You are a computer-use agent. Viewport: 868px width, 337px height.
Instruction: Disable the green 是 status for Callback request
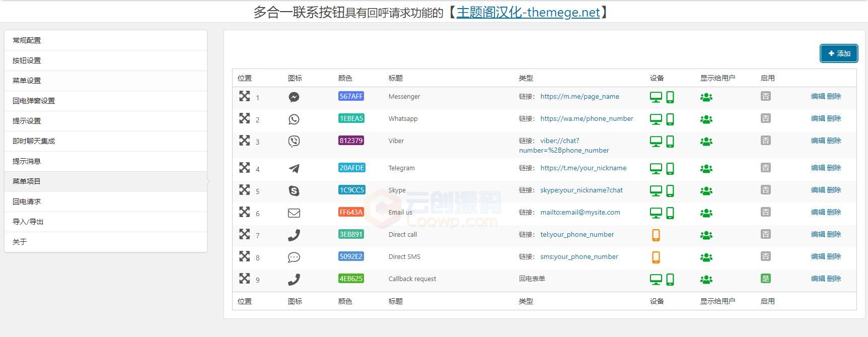pos(765,279)
